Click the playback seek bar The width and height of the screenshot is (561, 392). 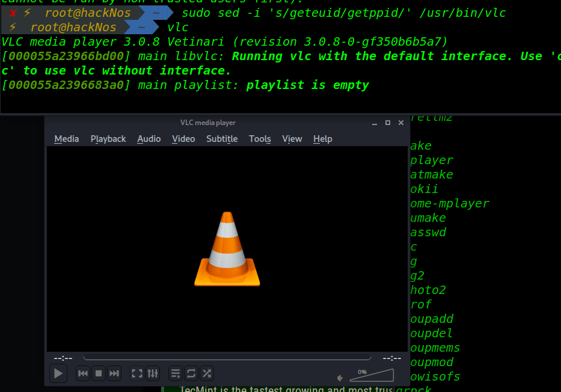[x=227, y=358]
